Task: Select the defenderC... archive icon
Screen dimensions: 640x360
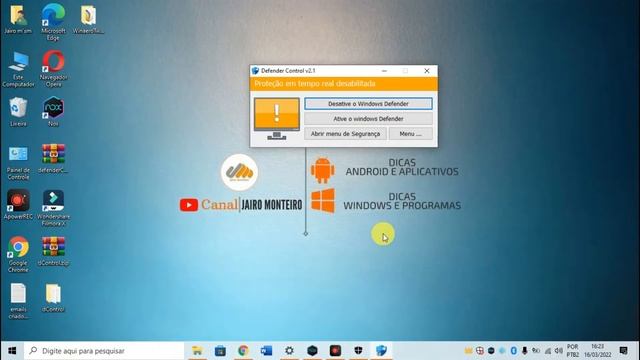Action: click(x=53, y=159)
